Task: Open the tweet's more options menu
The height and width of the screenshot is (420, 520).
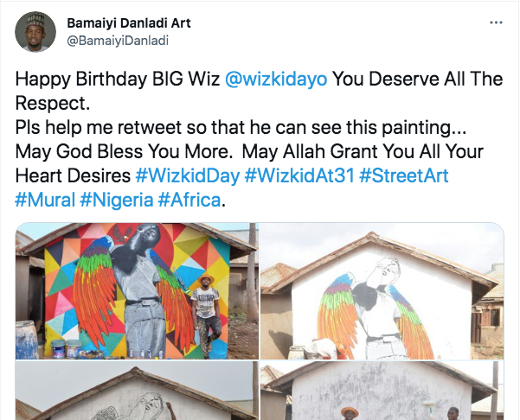Action: point(496,22)
